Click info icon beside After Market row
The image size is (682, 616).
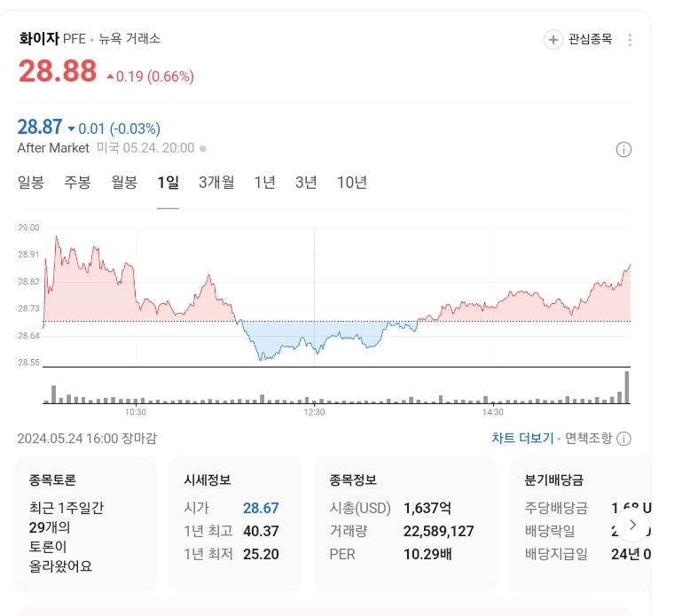(x=623, y=150)
